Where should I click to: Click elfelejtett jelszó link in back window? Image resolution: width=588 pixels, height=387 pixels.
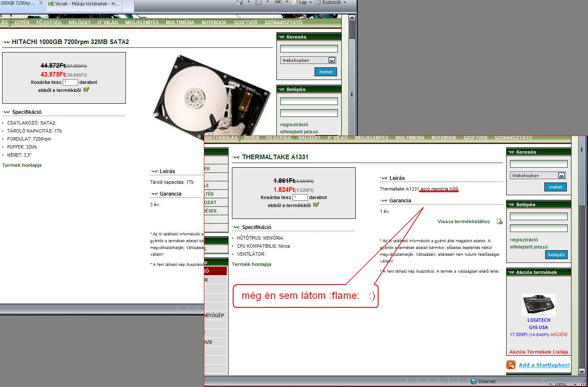299,132
